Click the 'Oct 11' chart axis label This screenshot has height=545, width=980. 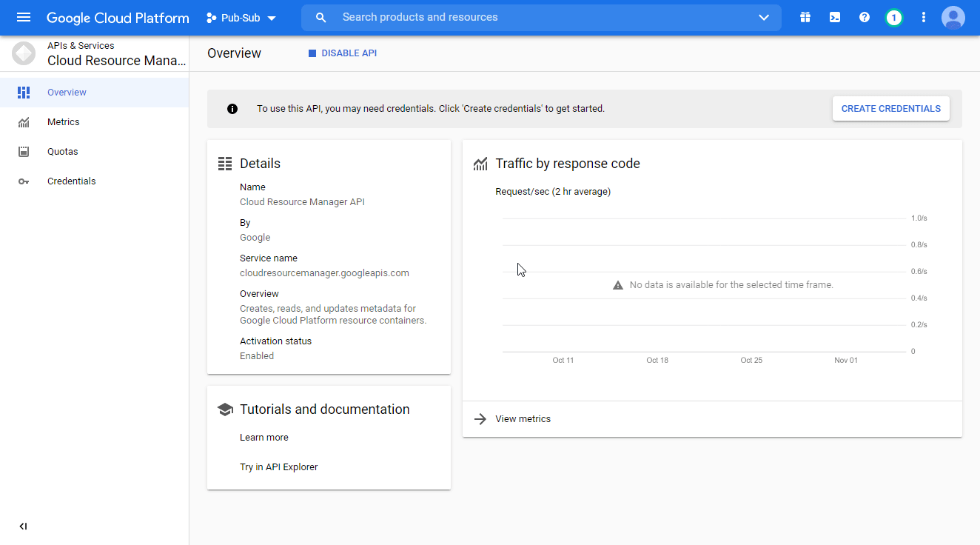pos(563,361)
